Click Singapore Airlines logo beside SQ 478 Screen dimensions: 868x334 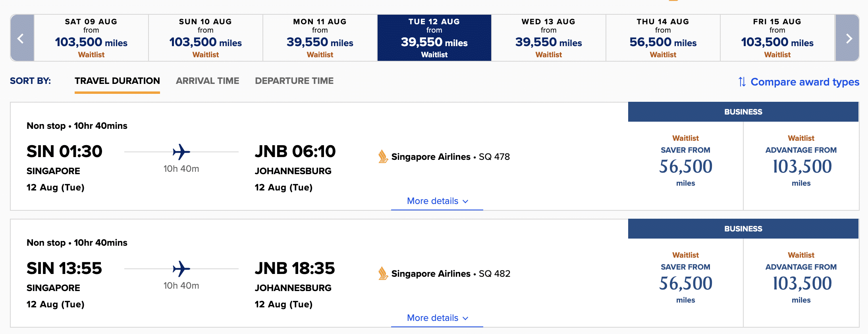[383, 157]
